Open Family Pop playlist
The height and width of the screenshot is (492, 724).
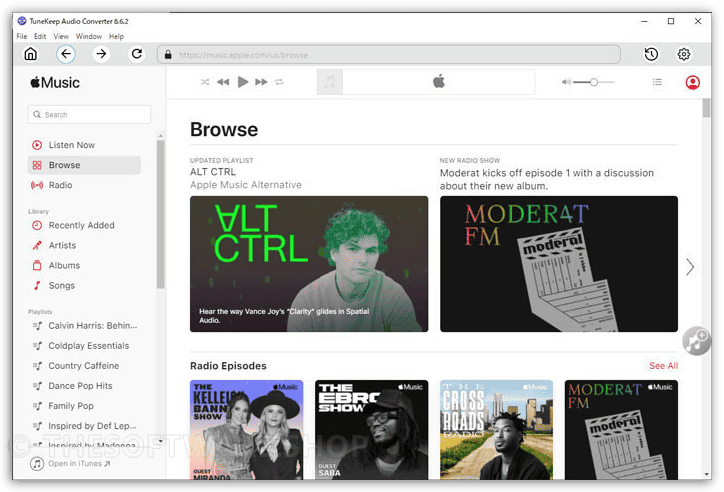tap(63, 406)
